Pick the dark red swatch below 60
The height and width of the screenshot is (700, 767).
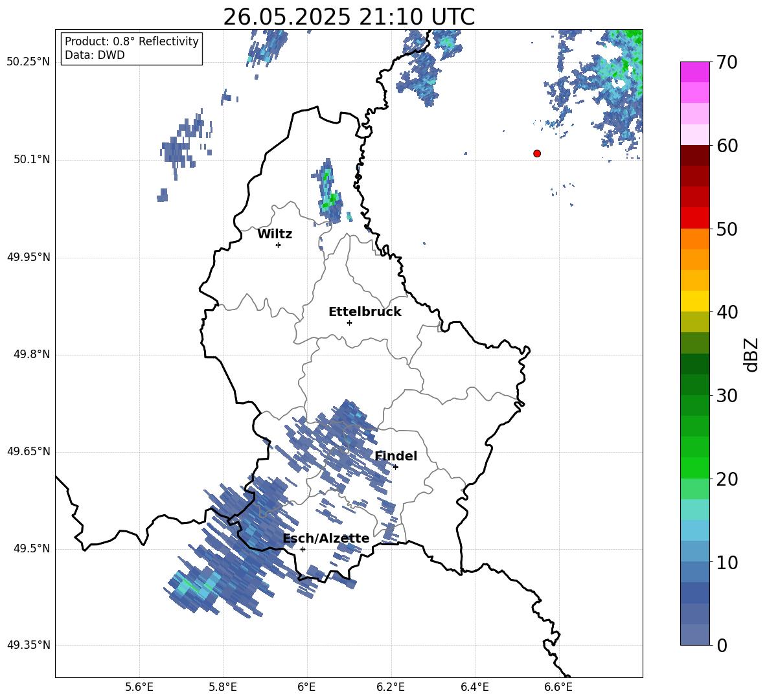pos(695,155)
